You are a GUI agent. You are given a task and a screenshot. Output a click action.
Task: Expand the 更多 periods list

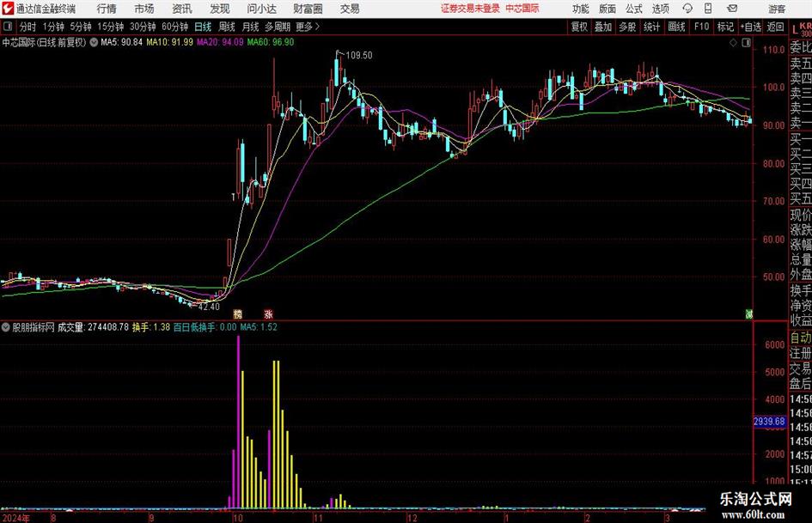308,27
